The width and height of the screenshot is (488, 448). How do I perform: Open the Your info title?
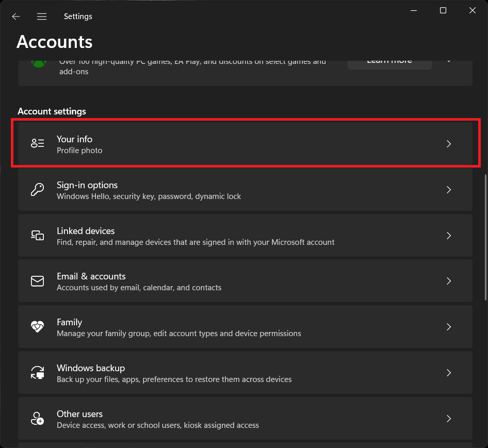tap(74, 139)
